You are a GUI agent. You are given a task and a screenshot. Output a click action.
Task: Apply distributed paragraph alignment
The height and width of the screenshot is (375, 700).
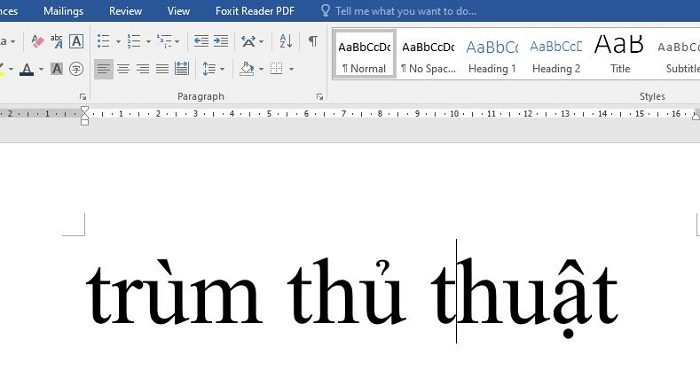click(182, 69)
